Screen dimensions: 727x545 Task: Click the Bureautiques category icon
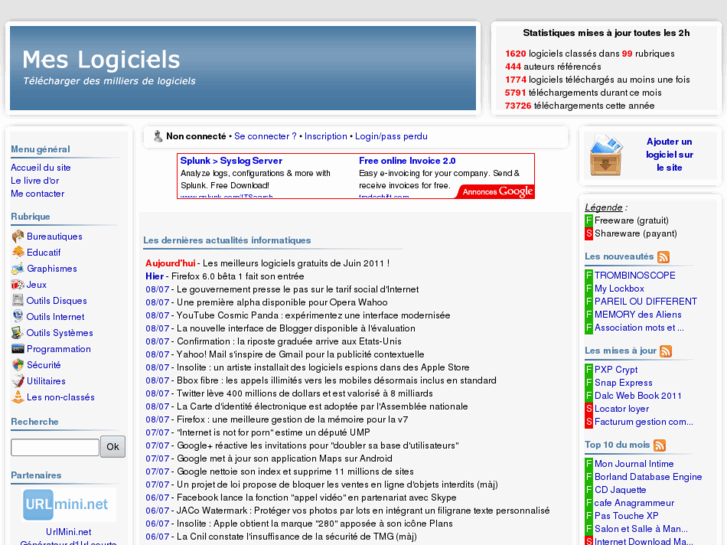point(18,237)
